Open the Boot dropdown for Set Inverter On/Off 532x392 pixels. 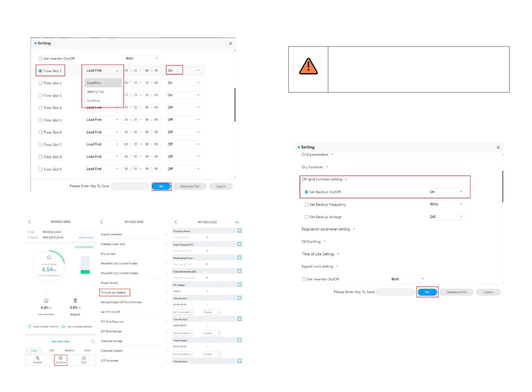pyautogui.click(x=142, y=58)
